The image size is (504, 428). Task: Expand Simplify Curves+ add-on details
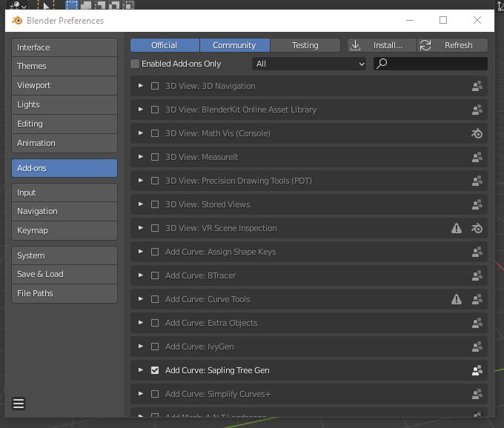[141, 394]
